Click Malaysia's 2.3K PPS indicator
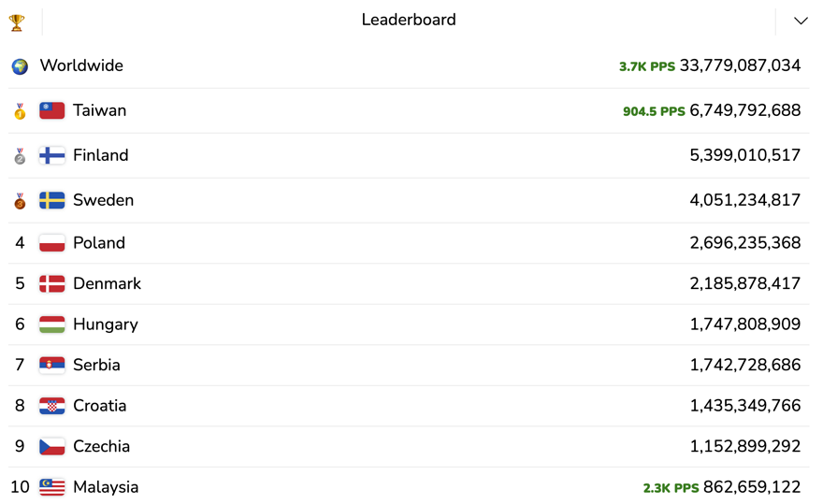 coord(671,488)
